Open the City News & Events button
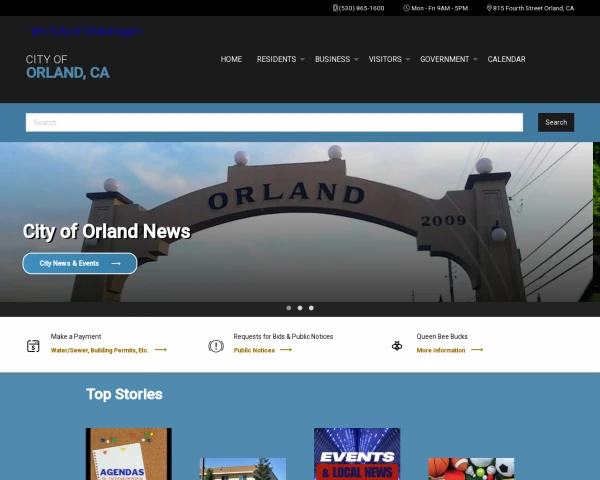600x480 pixels. coord(80,263)
